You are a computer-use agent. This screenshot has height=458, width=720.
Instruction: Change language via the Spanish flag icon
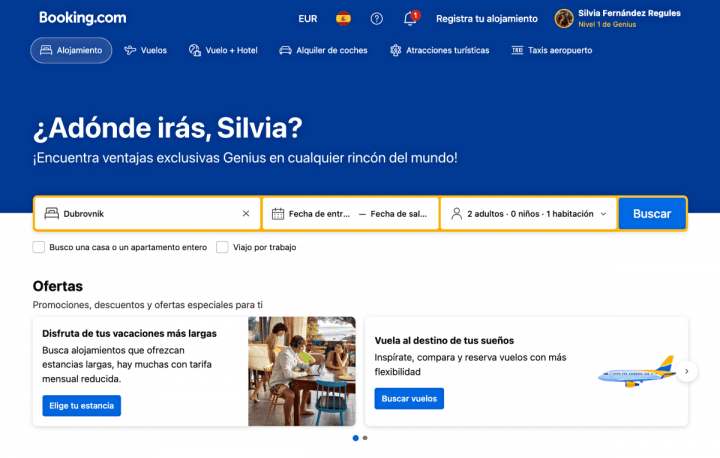[343, 19]
